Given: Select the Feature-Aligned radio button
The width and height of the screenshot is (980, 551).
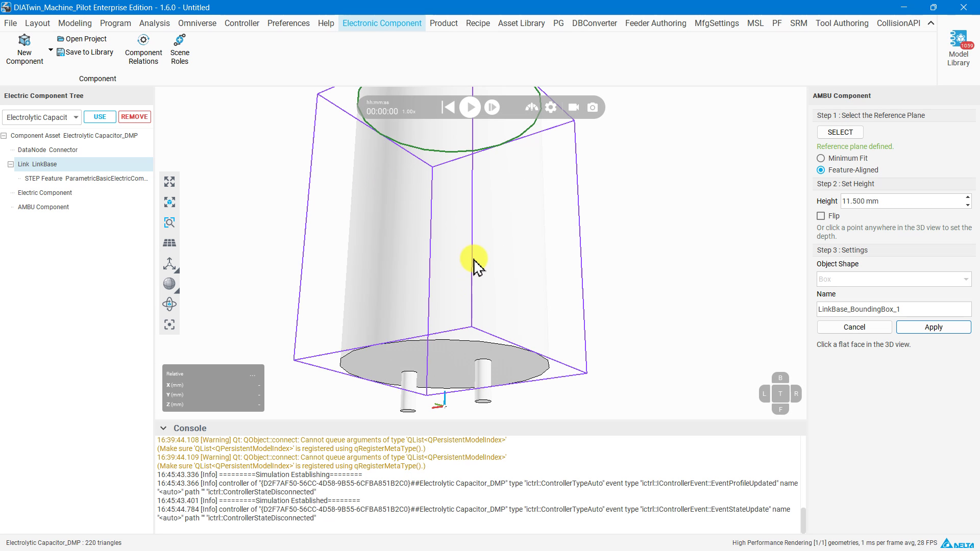Looking at the screenshot, I should [x=821, y=170].
